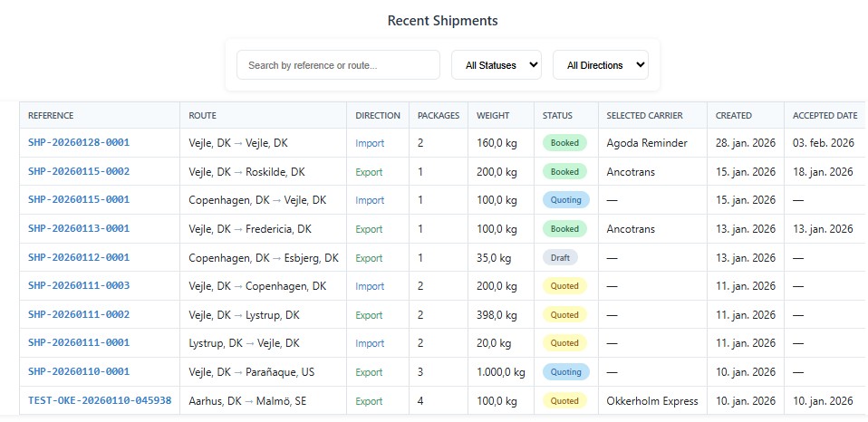Image resolution: width=868 pixels, height=422 pixels.
Task: Click the Quoting badge in the Parañaque row
Action: 565,371
